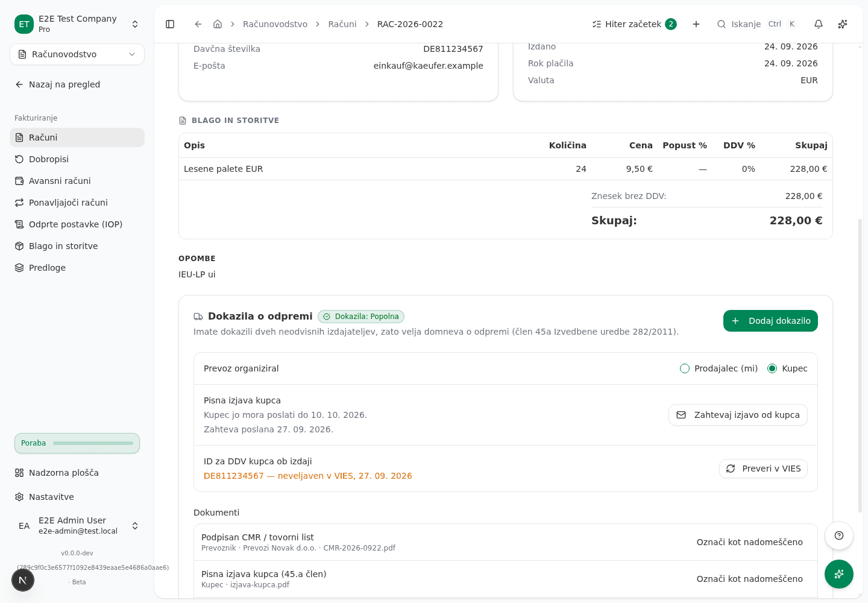Open the Iskanje search field
The height and width of the screenshot is (603, 868).
pos(756,24)
